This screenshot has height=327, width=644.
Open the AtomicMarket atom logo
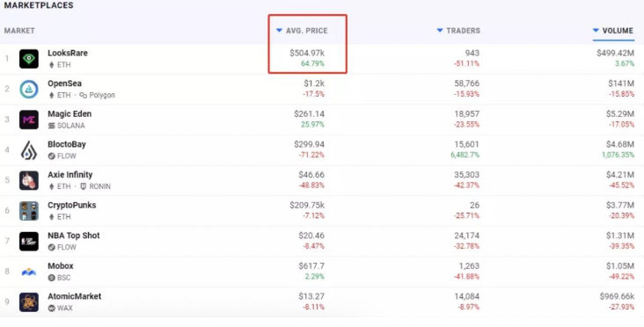click(x=29, y=302)
